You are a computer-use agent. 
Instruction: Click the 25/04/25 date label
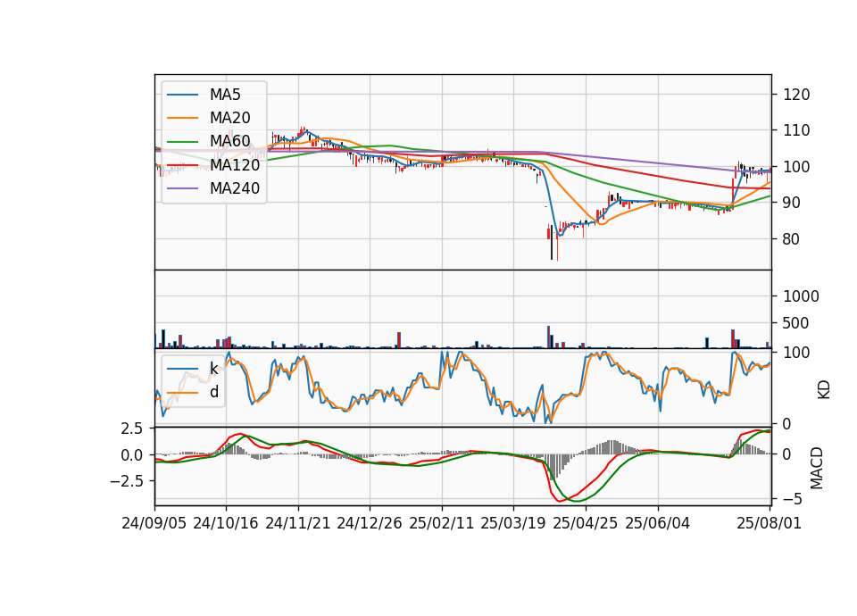(586, 523)
